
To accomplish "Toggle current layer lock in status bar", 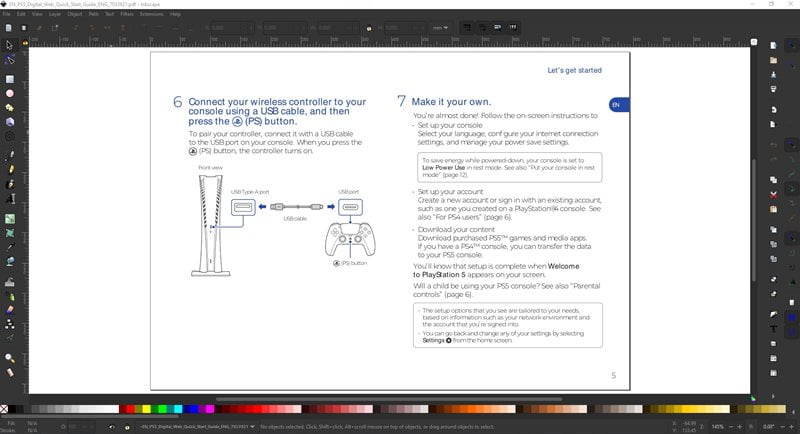I will pyautogui.click(x=127, y=427).
